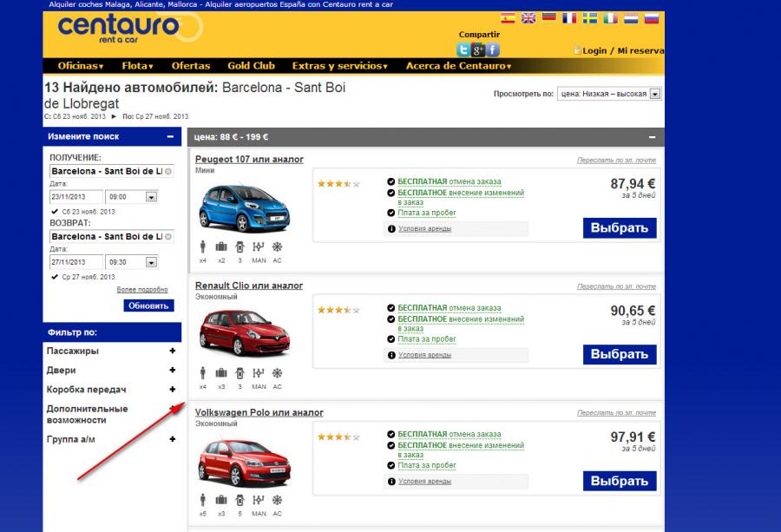This screenshot has height=532, width=781.
Task: Collapse the price group 88 € - 199 €
Action: (652, 137)
